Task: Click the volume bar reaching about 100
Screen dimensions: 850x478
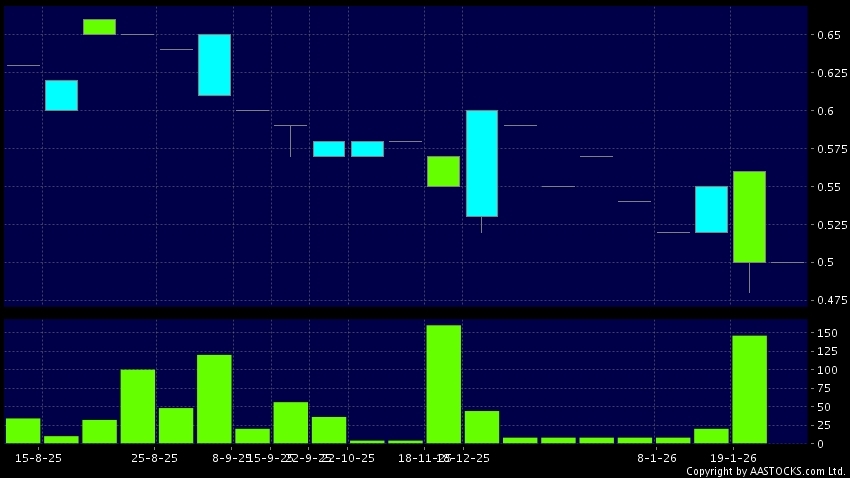Action: (138, 406)
